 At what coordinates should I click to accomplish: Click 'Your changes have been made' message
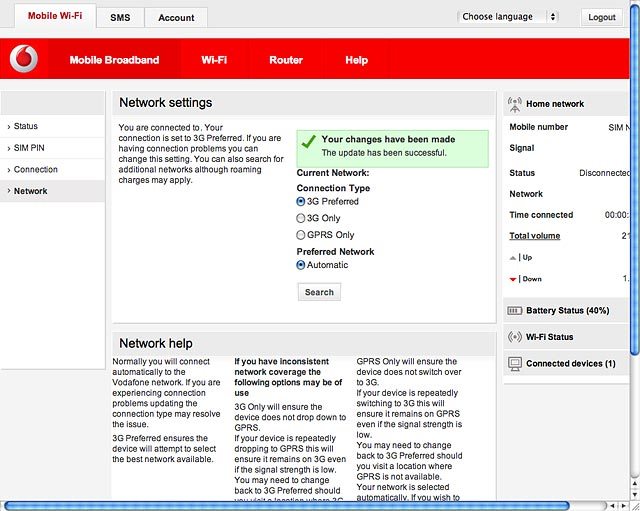click(x=388, y=140)
